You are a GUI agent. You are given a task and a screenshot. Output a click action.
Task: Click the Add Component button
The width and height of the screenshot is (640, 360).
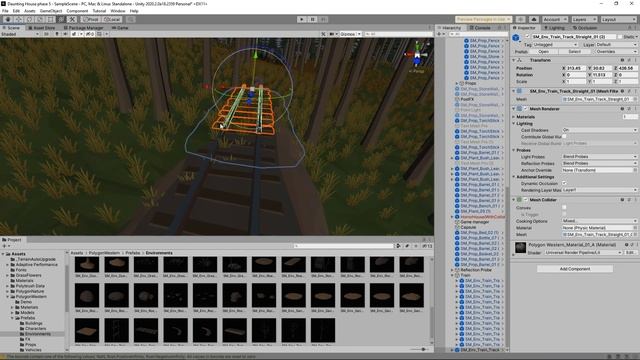[575, 269]
